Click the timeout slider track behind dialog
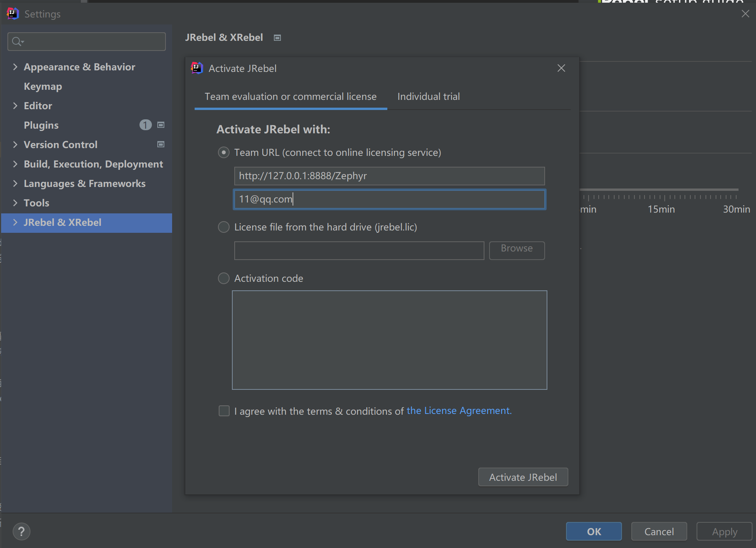The height and width of the screenshot is (548, 756). (x=659, y=190)
